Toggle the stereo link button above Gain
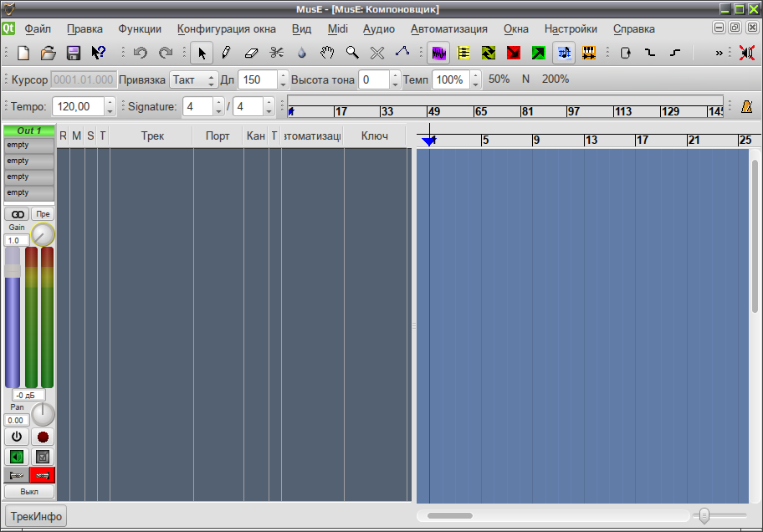 point(17,214)
